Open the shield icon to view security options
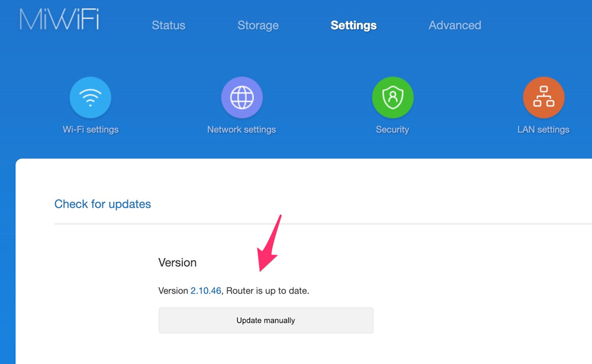The image size is (592, 364). coord(392,97)
